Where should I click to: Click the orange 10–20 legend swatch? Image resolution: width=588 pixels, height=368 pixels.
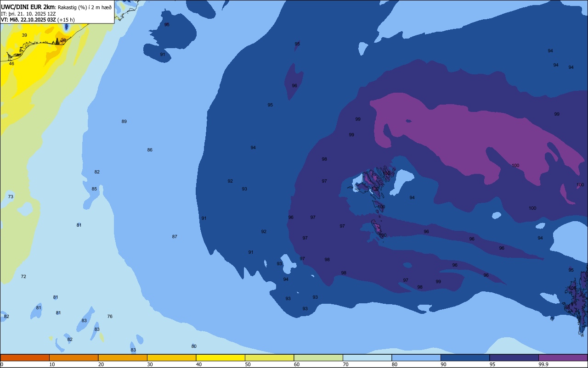[73, 357]
